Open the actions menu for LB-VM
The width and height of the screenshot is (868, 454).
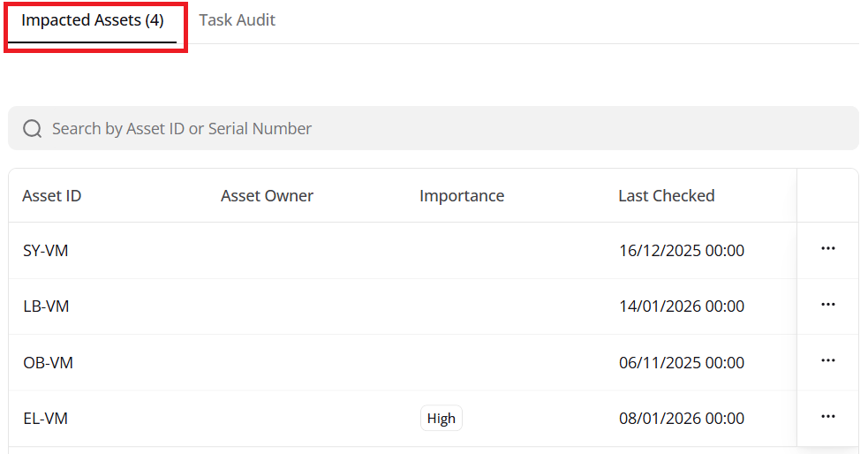(x=827, y=305)
